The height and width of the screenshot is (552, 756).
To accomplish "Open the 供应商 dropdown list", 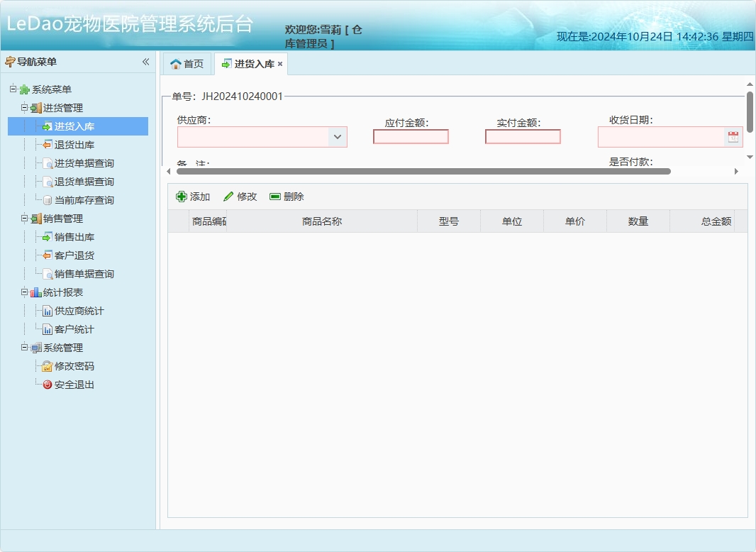I will 338,137.
